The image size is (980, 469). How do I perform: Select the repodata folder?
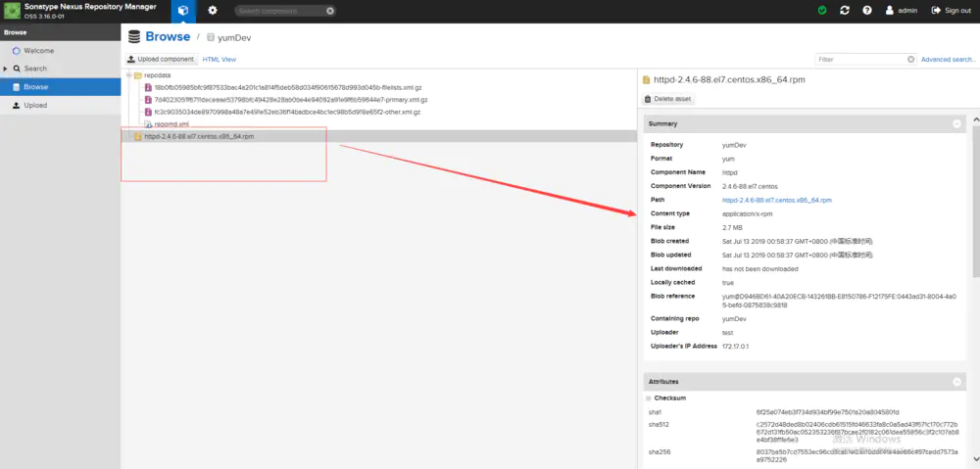point(157,75)
